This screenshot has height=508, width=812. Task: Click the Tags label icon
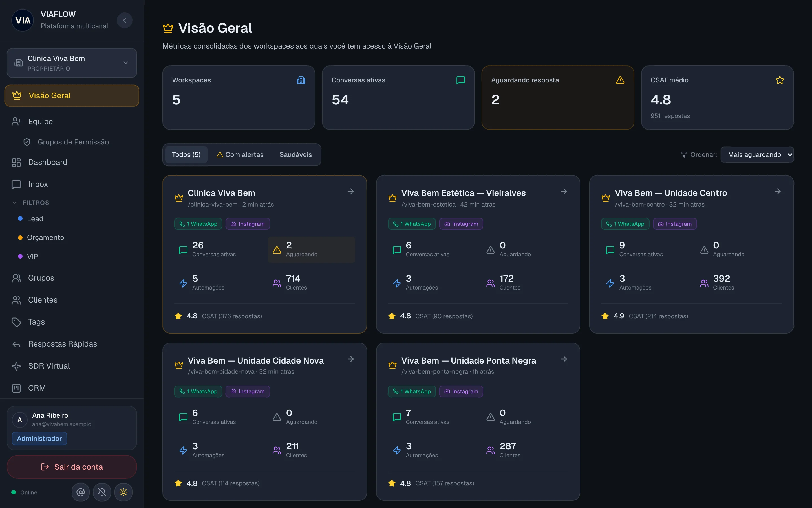(16, 322)
